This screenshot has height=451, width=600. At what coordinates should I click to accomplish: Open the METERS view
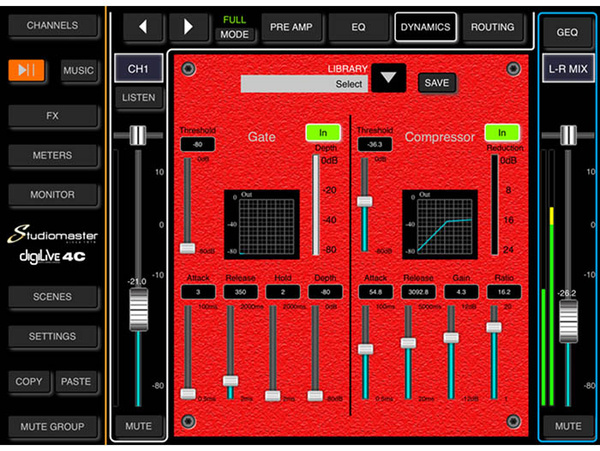click(x=52, y=155)
